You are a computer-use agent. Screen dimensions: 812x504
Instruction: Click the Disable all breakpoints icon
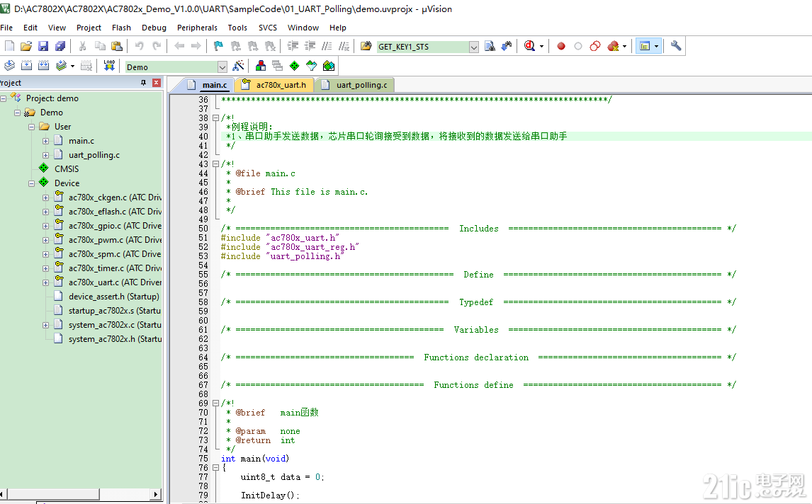tap(595, 46)
